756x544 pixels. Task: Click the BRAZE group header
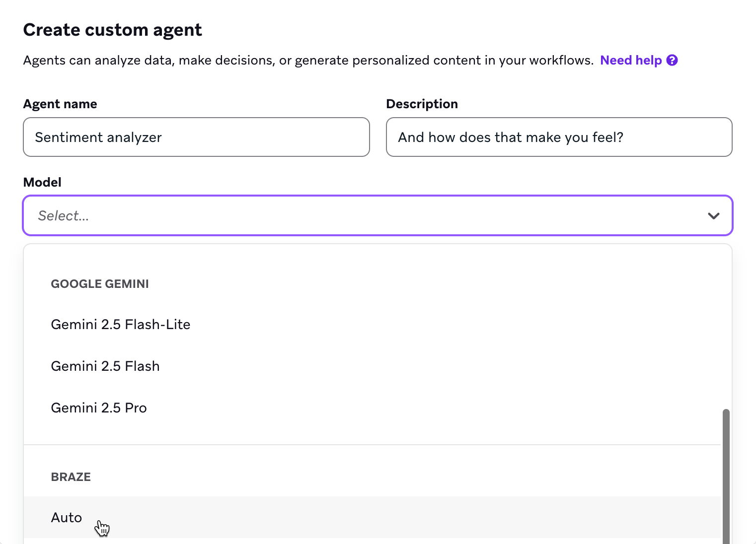click(x=71, y=477)
